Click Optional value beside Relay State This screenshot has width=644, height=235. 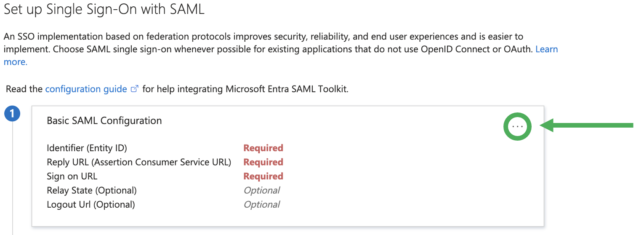pyautogui.click(x=262, y=190)
